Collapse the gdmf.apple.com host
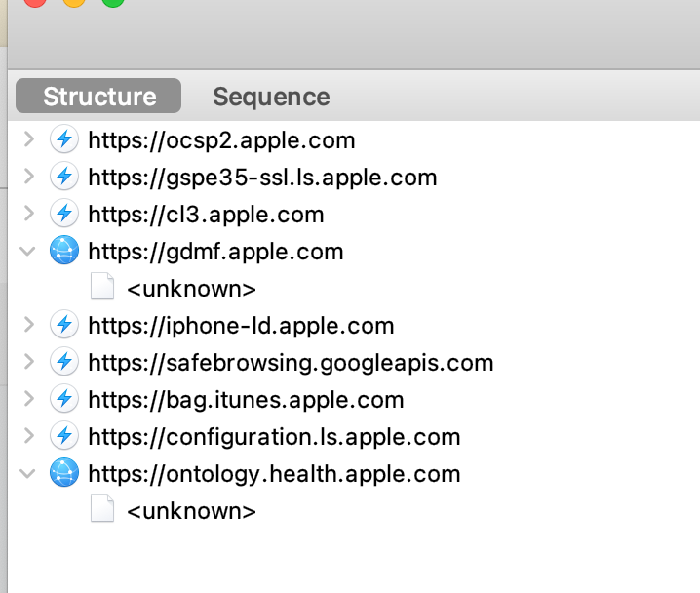Image resolution: width=700 pixels, height=593 pixels. [x=27, y=251]
